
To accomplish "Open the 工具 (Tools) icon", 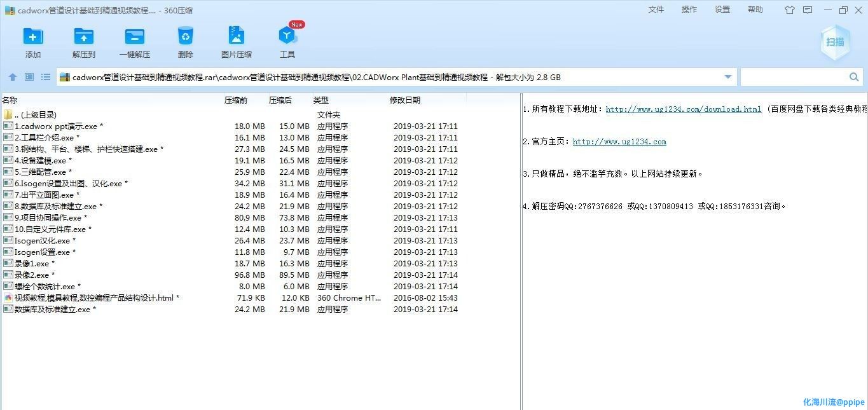I will (287, 36).
